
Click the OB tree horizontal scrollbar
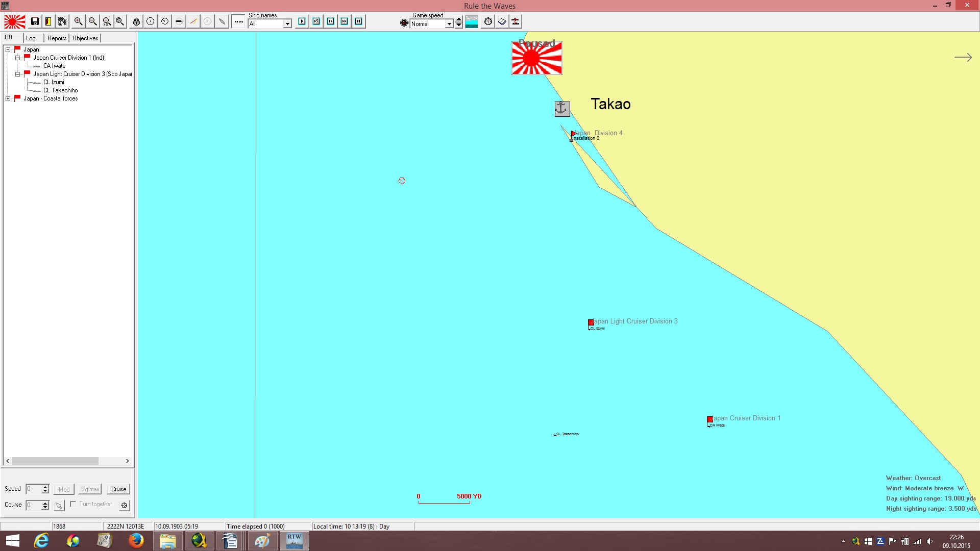(x=68, y=461)
